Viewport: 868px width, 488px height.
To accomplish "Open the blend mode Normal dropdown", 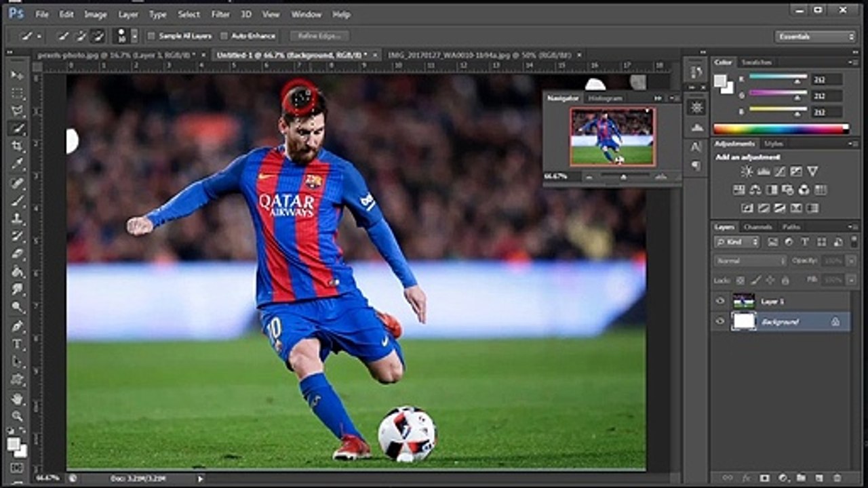I will tap(749, 261).
